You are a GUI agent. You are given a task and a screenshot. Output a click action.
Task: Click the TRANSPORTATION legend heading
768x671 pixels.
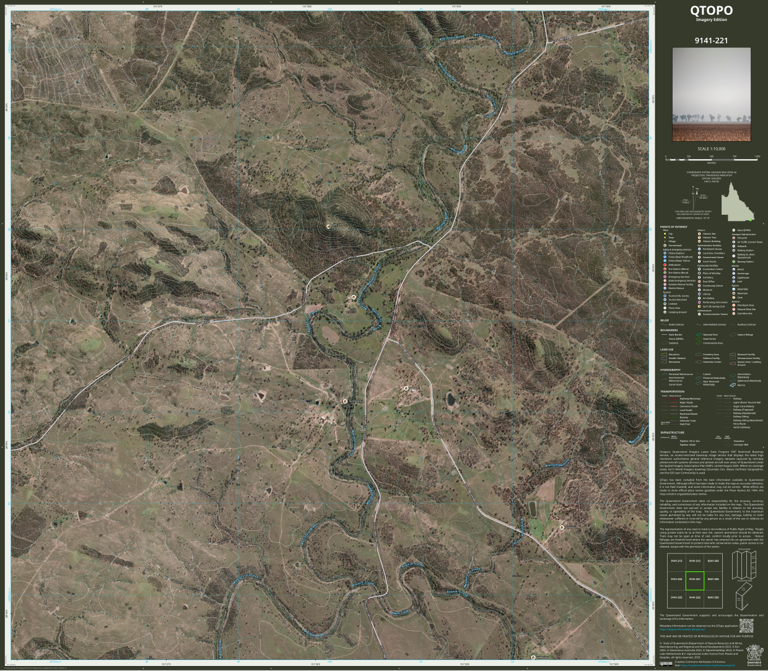pyautogui.click(x=672, y=391)
